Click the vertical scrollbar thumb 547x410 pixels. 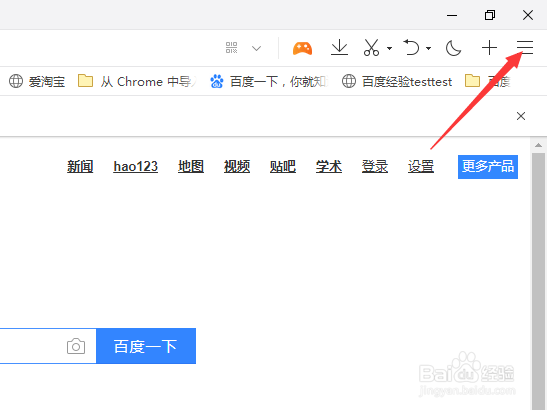(538, 281)
